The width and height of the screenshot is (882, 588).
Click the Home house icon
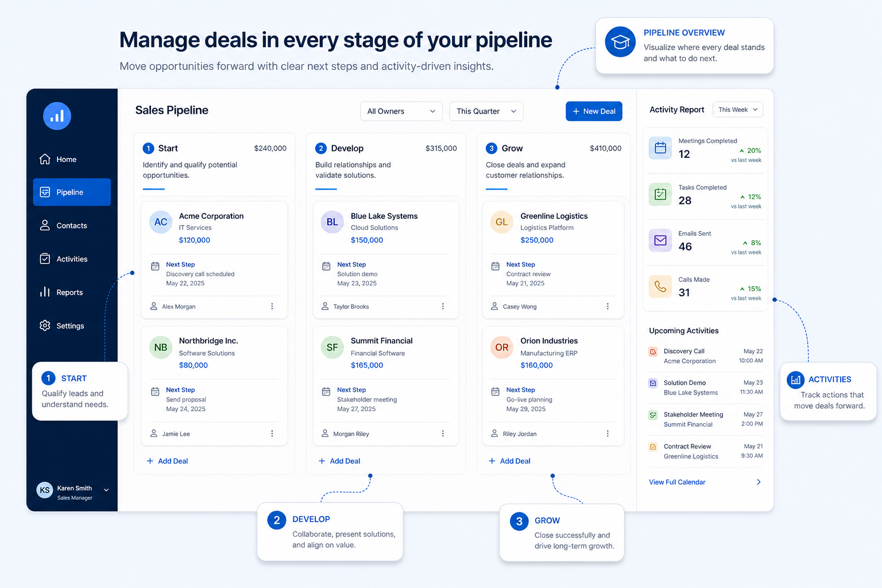click(45, 159)
